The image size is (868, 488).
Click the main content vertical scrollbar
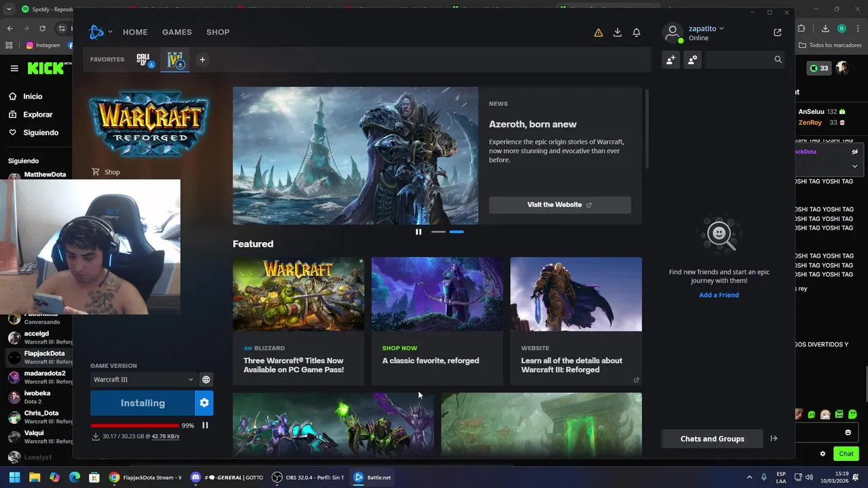click(648, 129)
